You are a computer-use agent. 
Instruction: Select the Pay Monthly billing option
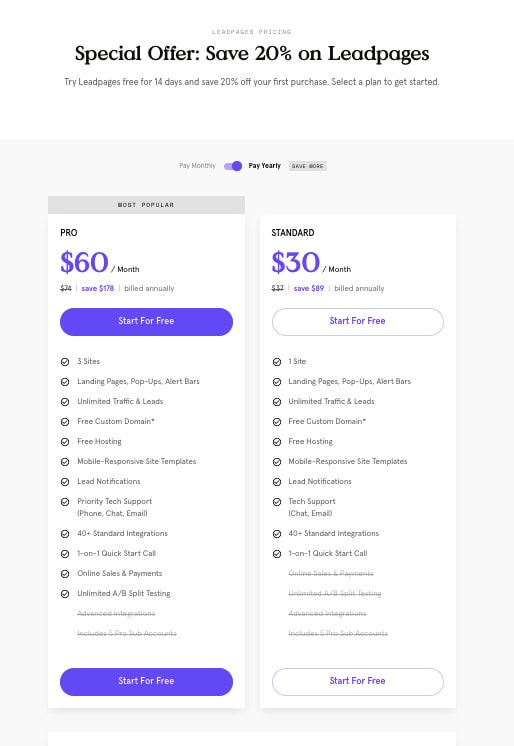[x=197, y=166]
